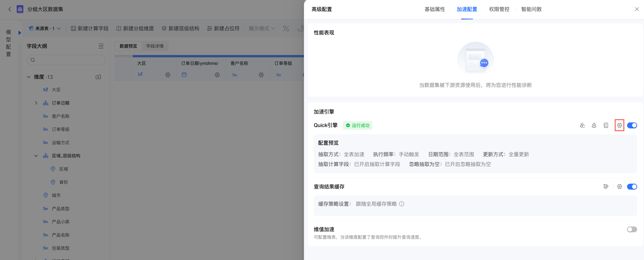Click 新建计算字段 button
The image size is (644, 260).
coord(90,28)
